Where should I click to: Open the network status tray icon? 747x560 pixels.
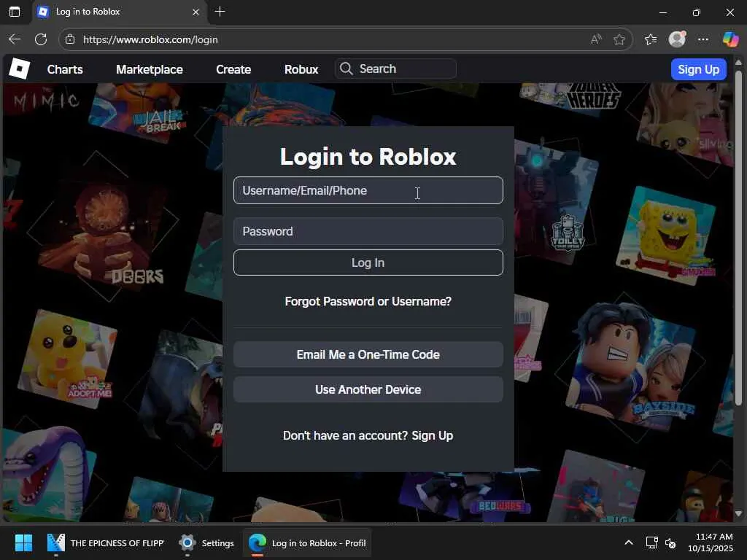[x=651, y=542]
